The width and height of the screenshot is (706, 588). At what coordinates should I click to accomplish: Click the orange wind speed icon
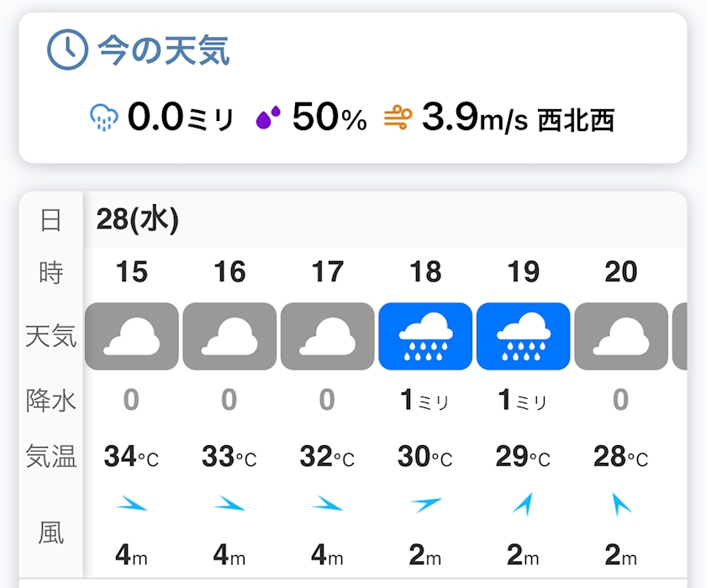398,118
